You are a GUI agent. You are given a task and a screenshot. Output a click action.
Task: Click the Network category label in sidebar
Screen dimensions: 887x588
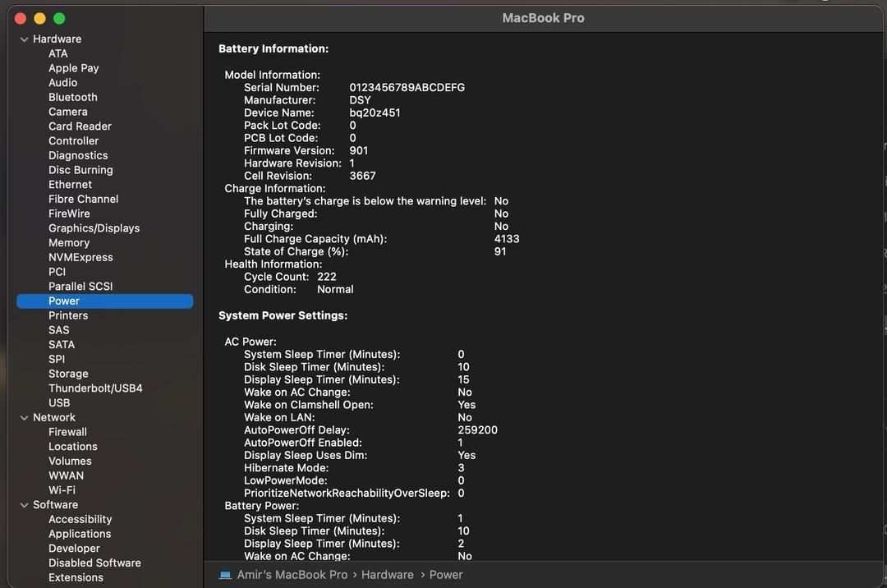[x=54, y=418]
